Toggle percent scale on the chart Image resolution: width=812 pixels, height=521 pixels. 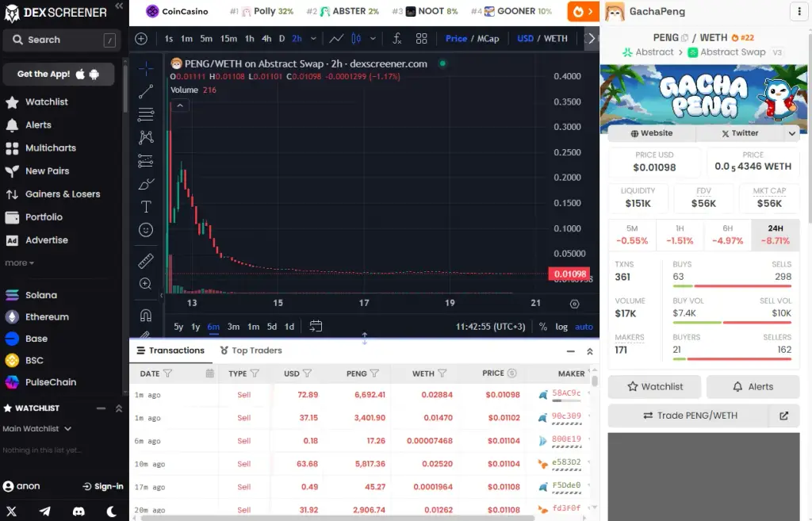pos(542,327)
